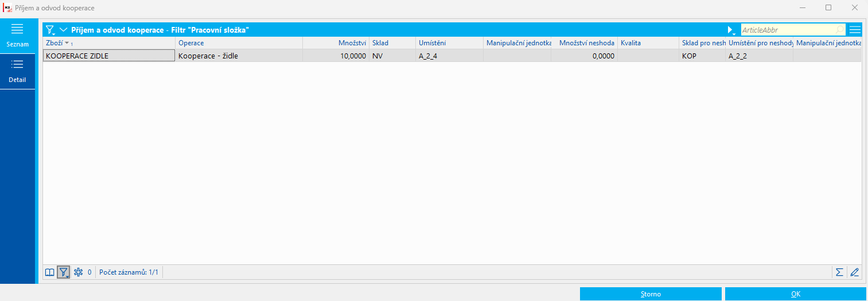The image size is (868, 301).
Task: Select the 'Kooperace - židle' operation cell
Action: pyautogui.click(x=239, y=56)
